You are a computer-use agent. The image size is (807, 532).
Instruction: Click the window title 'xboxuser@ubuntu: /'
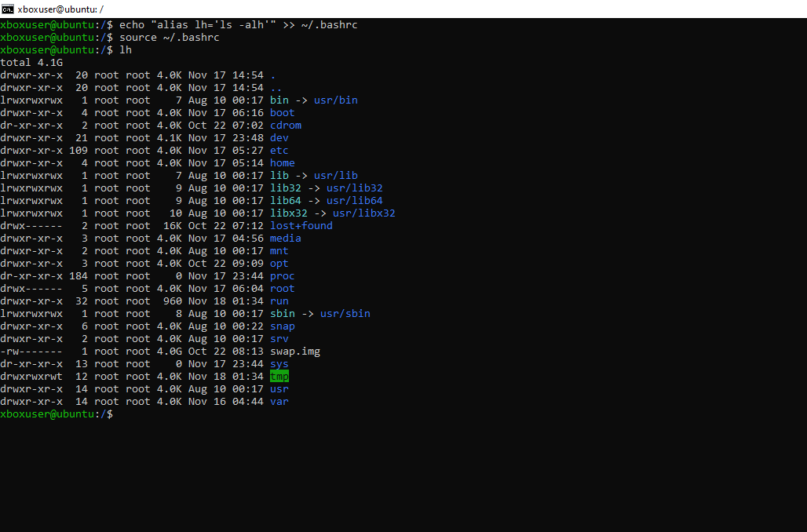[x=60, y=9]
